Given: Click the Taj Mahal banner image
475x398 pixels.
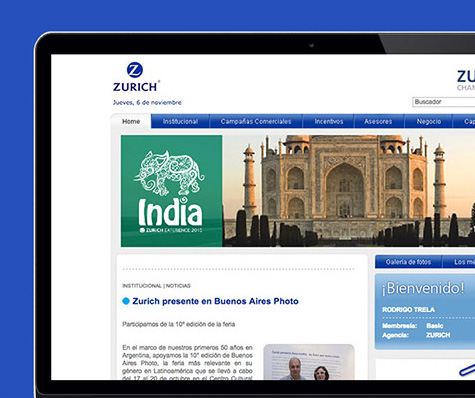Looking at the screenshot, I should 349,191.
